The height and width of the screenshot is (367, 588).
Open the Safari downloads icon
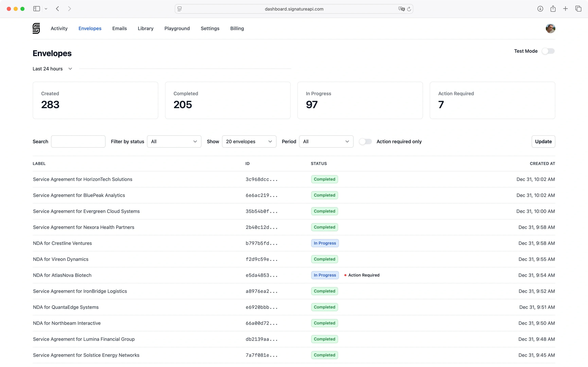point(540,9)
